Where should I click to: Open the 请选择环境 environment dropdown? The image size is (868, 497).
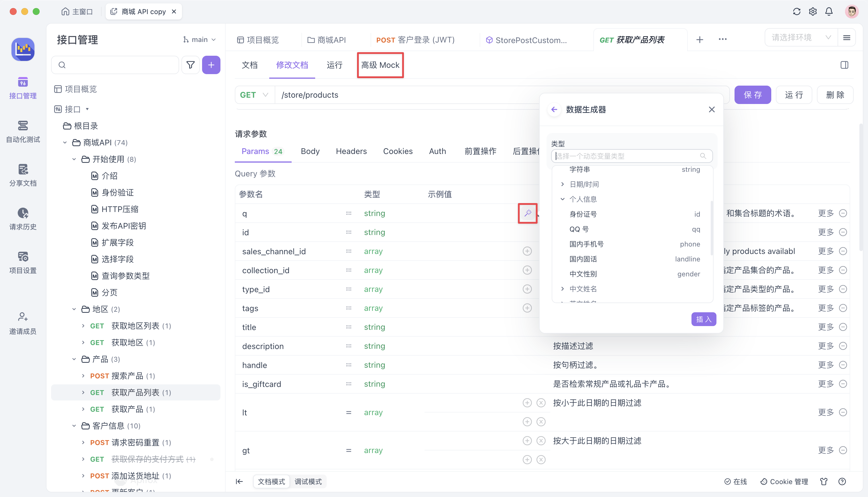pyautogui.click(x=801, y=38)
